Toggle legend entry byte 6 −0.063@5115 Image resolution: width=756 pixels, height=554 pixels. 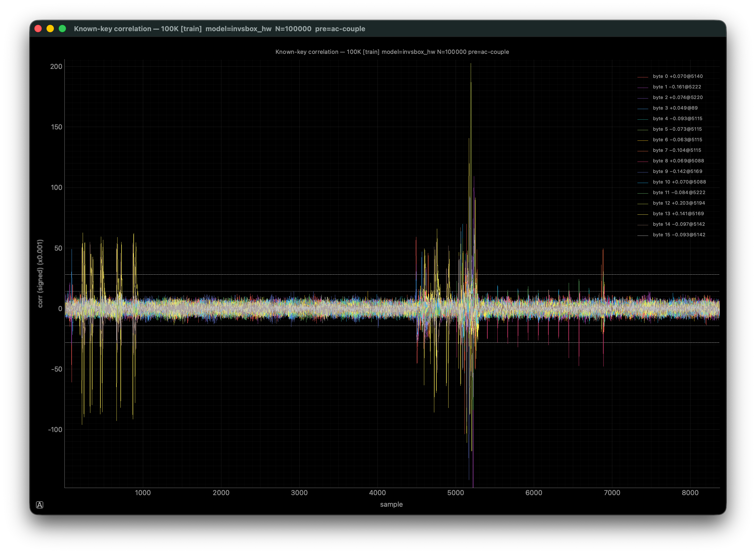point(670,140)
